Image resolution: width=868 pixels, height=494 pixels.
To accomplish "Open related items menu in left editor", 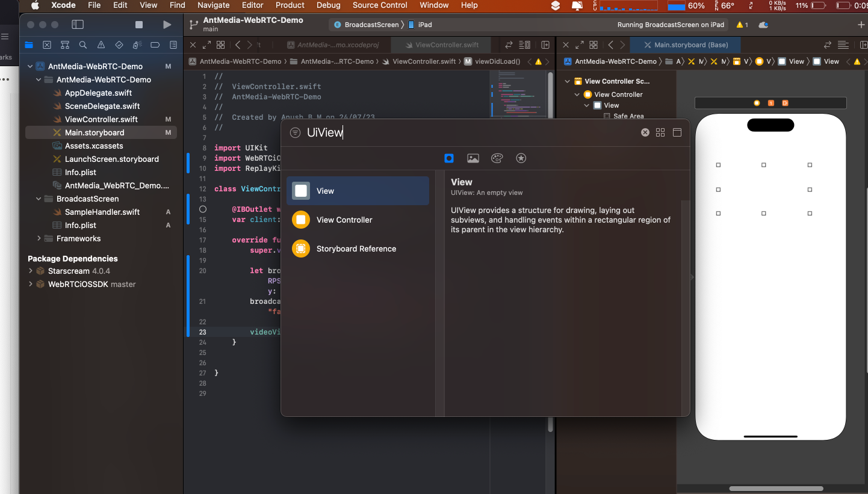I will 221,45.
